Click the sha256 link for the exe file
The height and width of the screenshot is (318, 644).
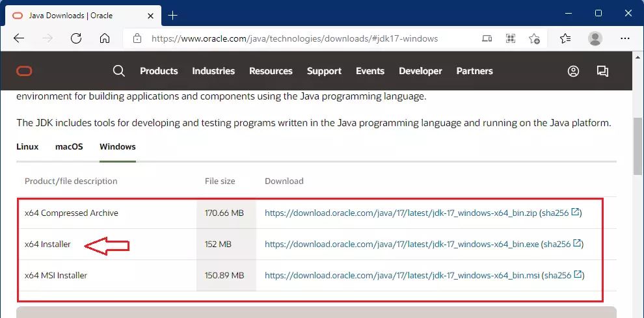[x=557, y=245]
